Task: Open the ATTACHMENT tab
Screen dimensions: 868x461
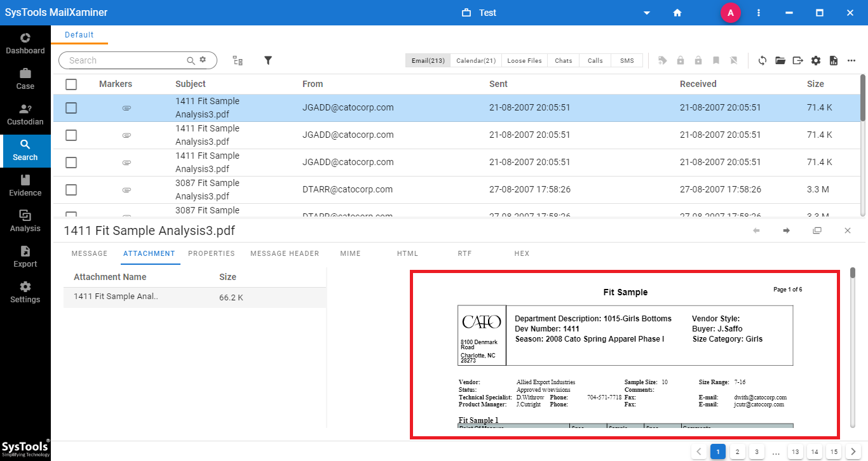Action: [149, 253]
